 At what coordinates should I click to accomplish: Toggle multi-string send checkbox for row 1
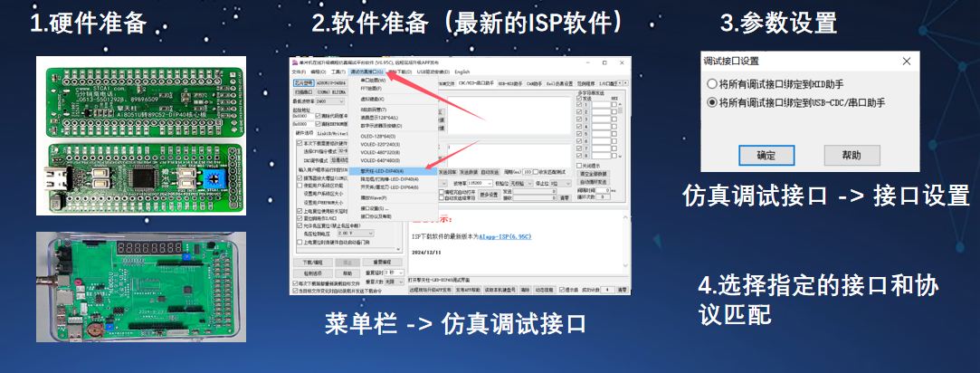579,104
